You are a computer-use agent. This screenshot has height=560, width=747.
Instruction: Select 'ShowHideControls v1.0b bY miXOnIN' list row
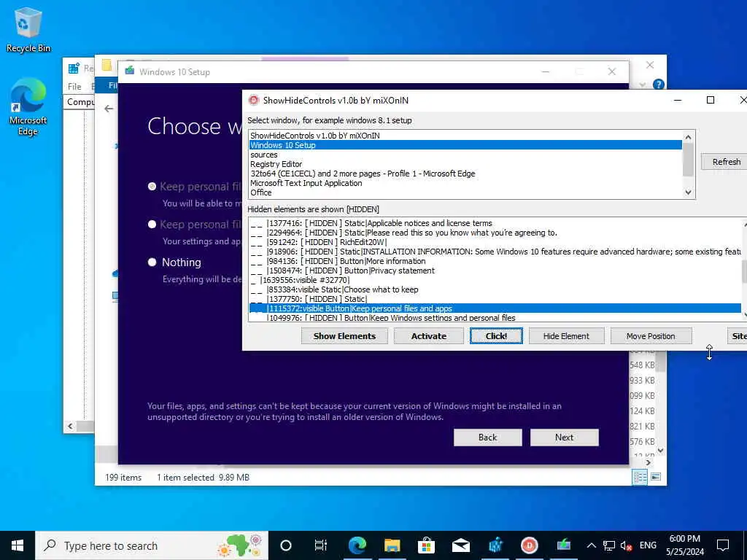click(465, 136)
